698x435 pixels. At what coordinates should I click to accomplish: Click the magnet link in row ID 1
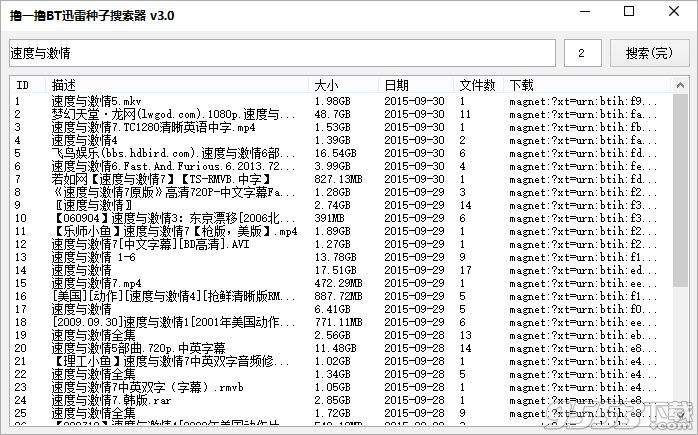(583, 101)
